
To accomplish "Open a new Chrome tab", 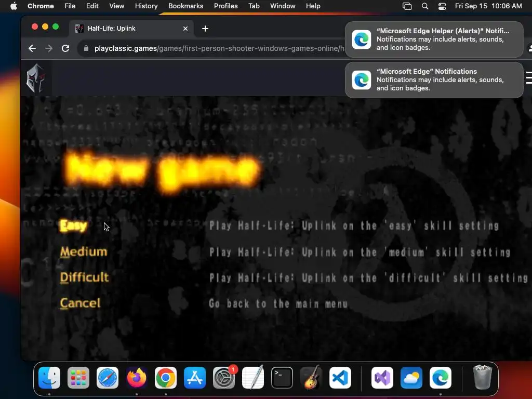I will click(205, 29).
